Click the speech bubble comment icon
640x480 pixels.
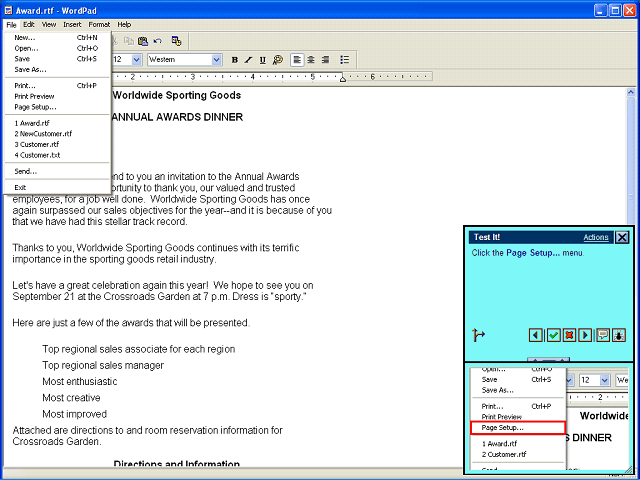(603, 335)
